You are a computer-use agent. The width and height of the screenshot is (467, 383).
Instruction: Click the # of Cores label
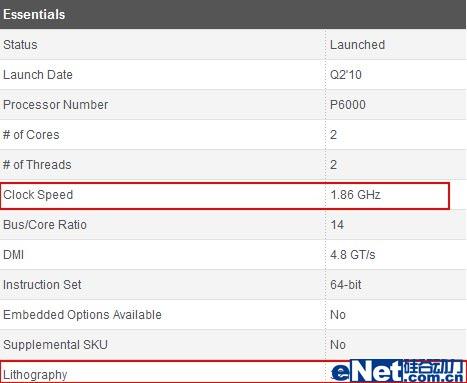pyautogui.click(x=31, y=135)
